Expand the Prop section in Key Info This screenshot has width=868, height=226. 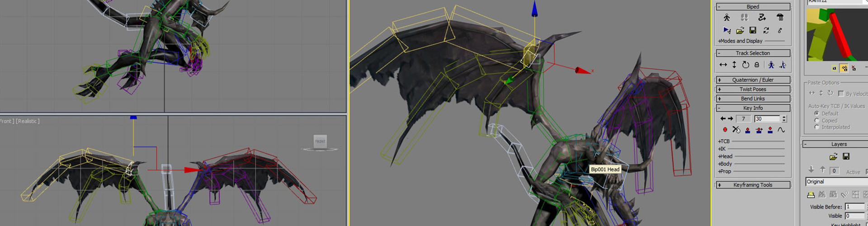click(x=725, y=171)
